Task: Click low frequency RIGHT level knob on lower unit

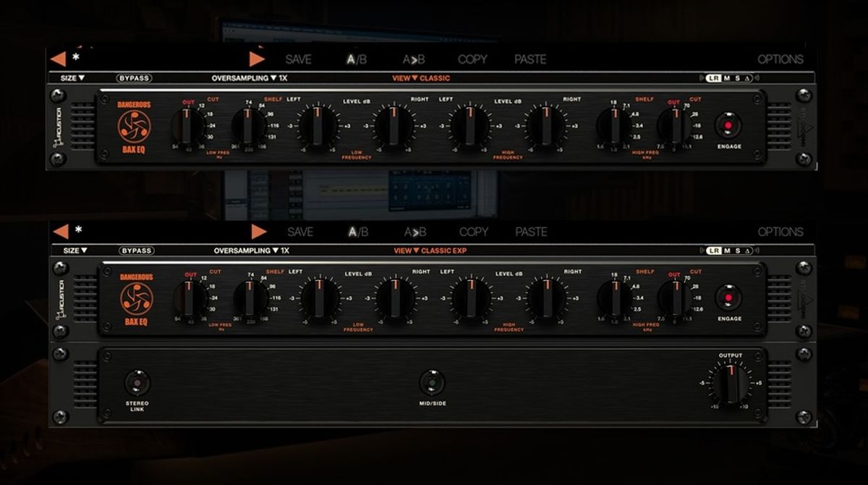Action: click(x=396, y=298)
